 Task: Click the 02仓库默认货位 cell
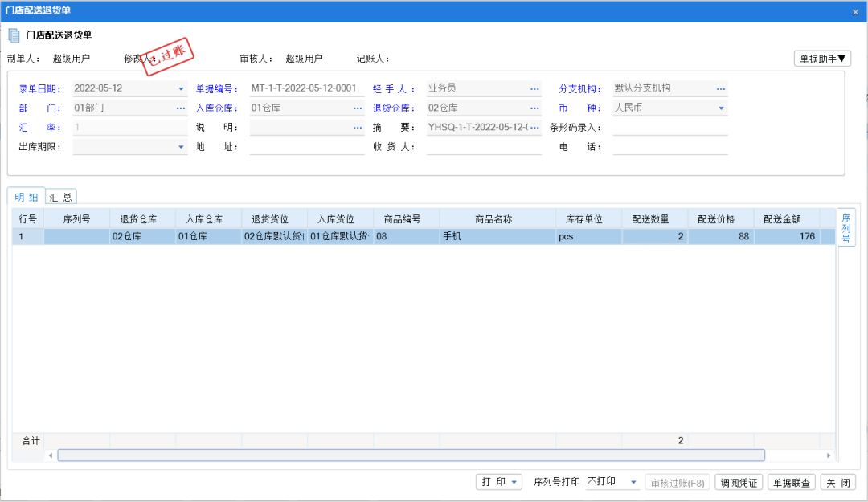tap(275, 236)
